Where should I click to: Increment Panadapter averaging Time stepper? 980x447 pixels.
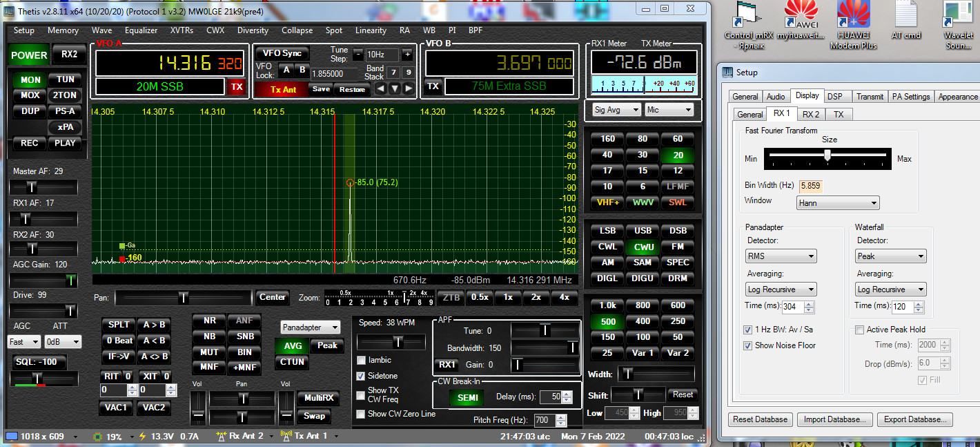click(x=810, y=303)
